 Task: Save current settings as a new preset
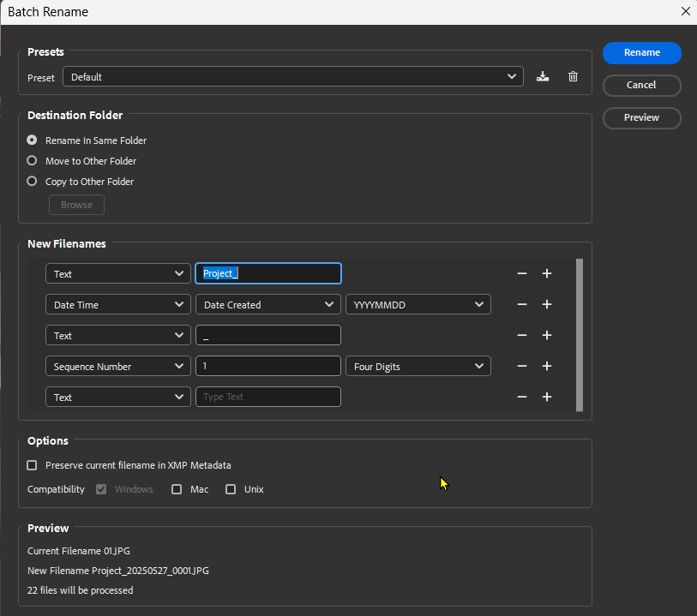tap(543, 76)
